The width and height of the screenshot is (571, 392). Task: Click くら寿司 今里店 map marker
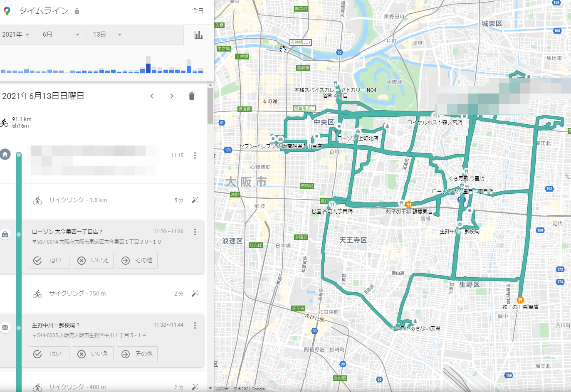click(x=466, y=171)
